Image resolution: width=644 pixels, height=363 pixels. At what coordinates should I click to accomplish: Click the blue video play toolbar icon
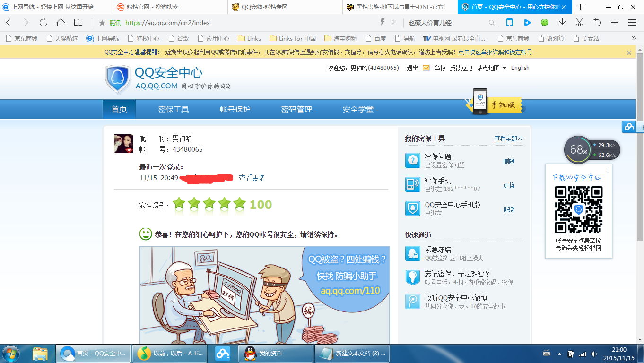coord(527,23)
